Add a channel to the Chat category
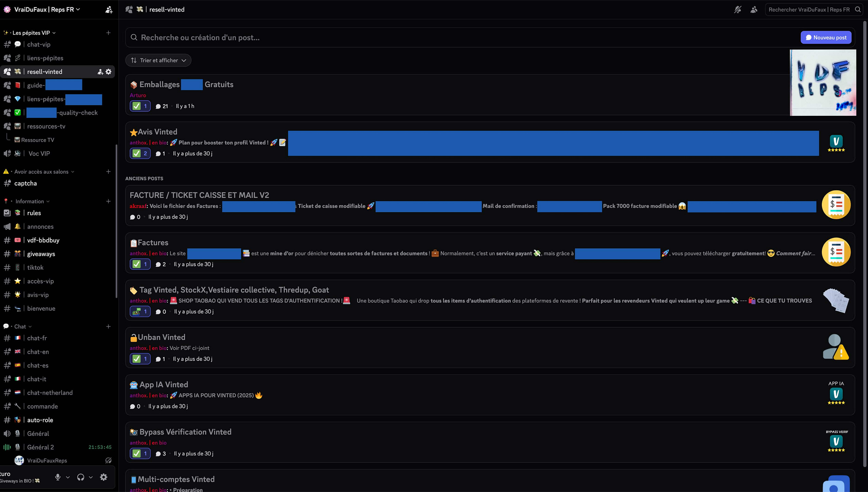The width and height of the screenshot is (868, 492). click(x=108, y=327)
